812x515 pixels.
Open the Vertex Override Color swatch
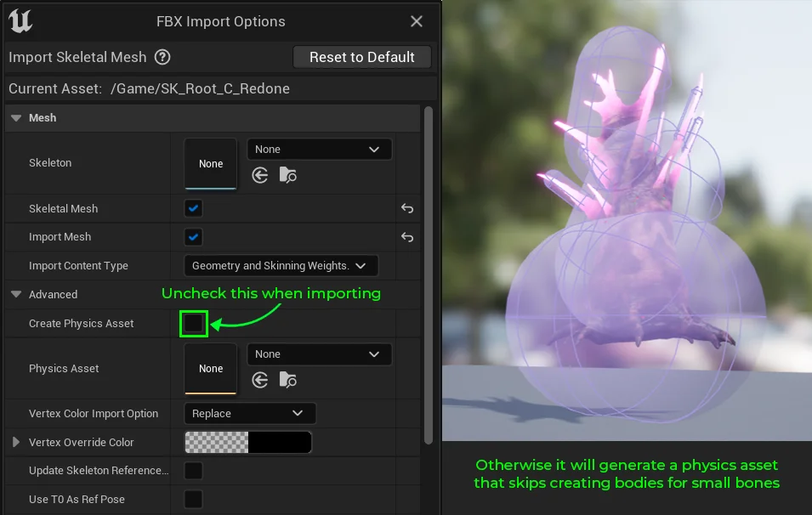247,442
